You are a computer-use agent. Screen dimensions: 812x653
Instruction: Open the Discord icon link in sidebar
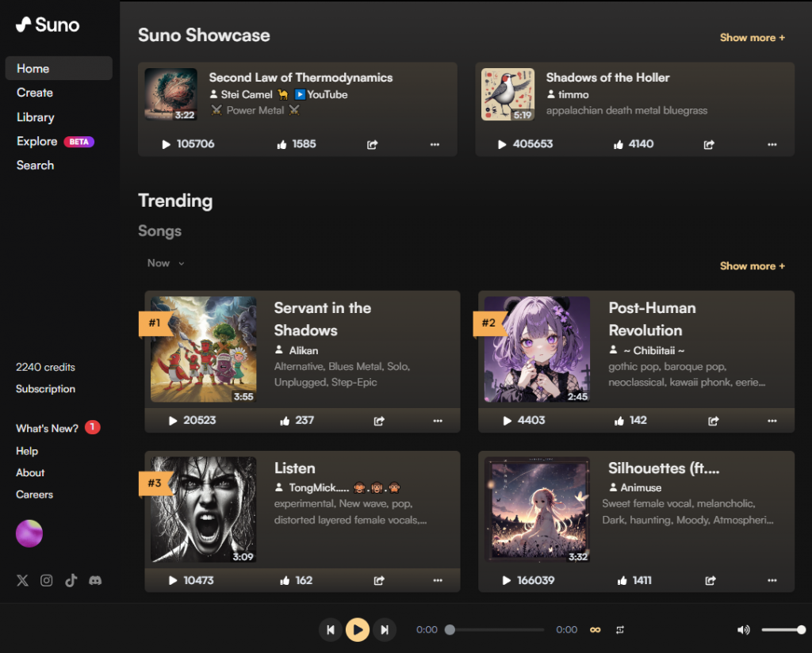point(95,580)
